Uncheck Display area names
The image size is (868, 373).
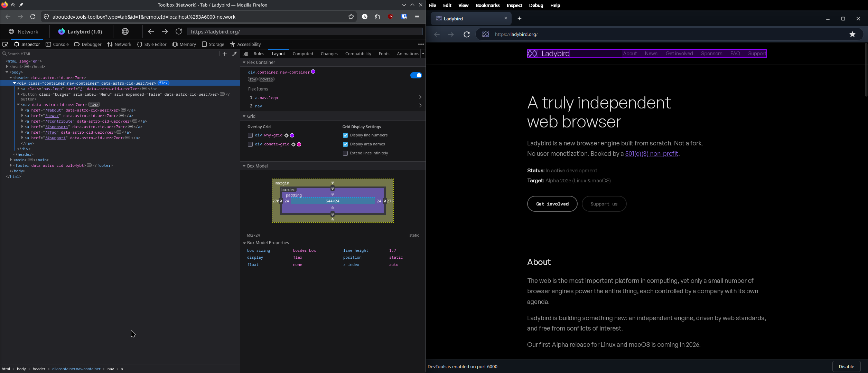click(345, 144)
